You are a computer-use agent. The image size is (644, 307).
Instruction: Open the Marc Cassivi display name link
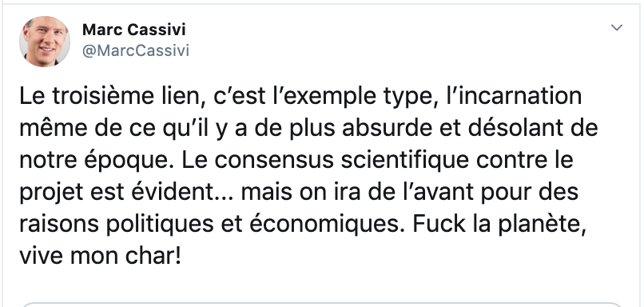click(x=134, y=30)
